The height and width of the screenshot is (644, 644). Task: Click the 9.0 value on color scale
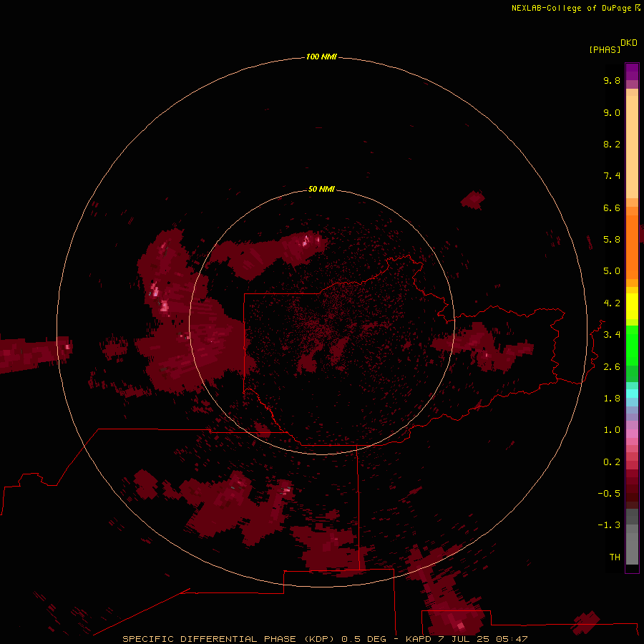(612, 112)
